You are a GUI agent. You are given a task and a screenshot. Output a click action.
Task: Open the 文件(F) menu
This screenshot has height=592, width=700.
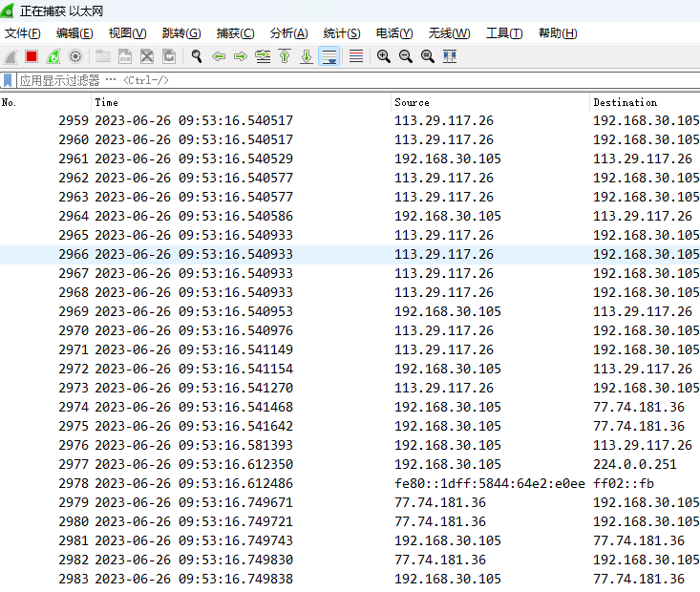click(22, 33)
